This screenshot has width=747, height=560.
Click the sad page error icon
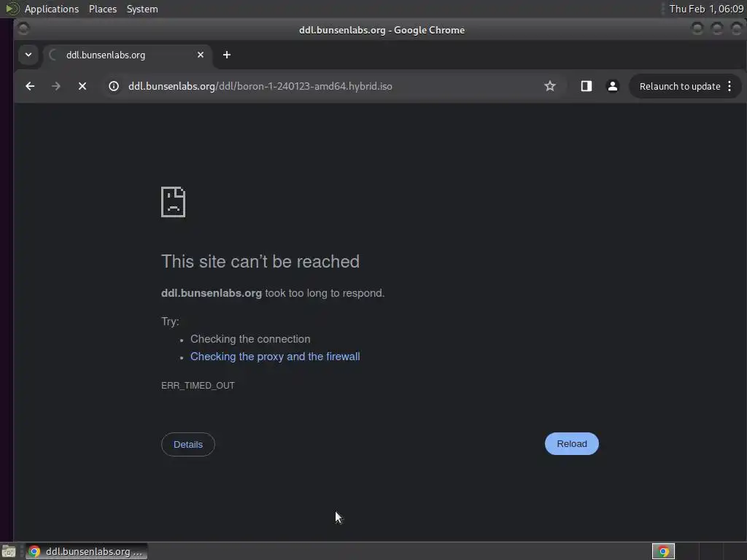tap(174, 202)
